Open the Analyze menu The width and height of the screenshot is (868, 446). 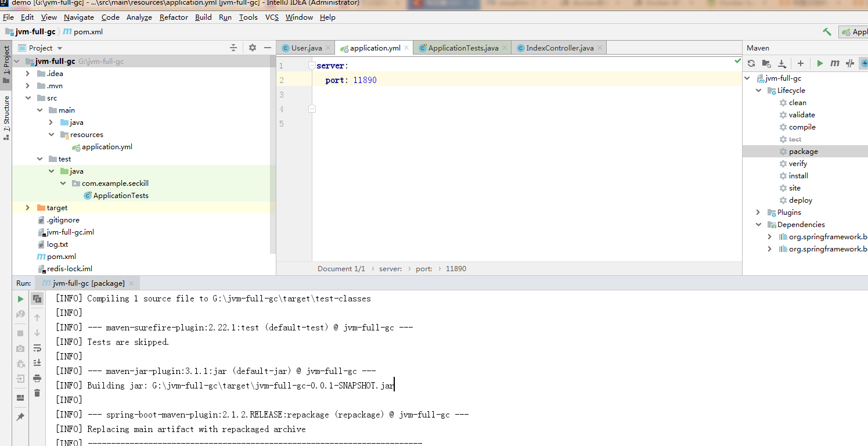coord(139,17)
